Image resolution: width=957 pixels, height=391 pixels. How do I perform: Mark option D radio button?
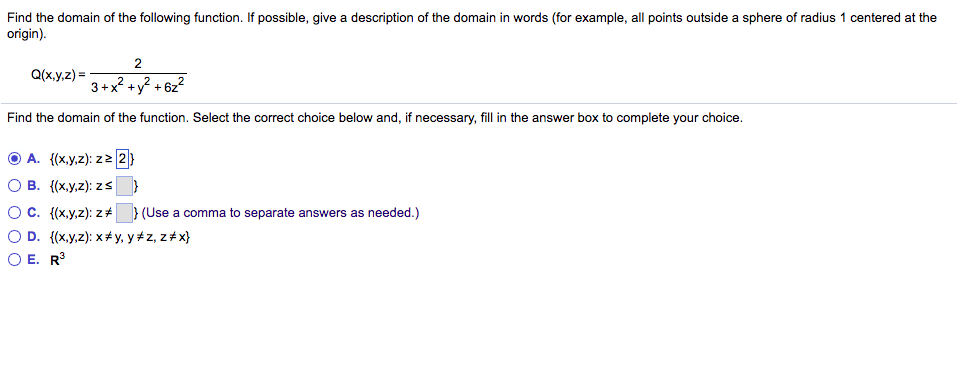point(14,237)
